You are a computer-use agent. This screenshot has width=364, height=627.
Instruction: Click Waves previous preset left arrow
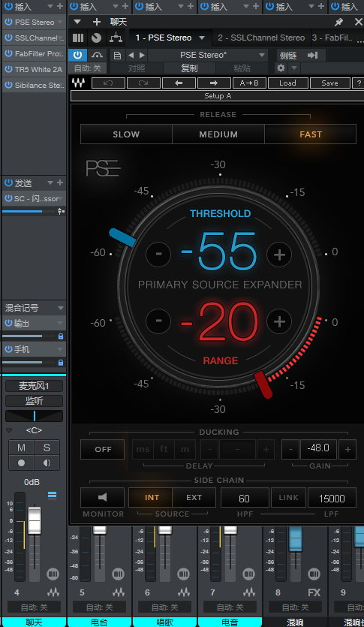pyautogui.click(x=179, y=83)
